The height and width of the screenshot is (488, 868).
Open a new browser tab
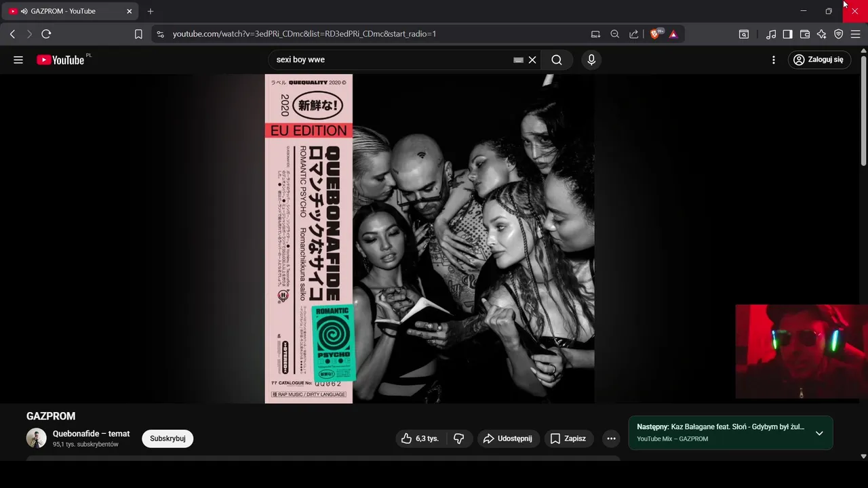click(x=151, y=12)
